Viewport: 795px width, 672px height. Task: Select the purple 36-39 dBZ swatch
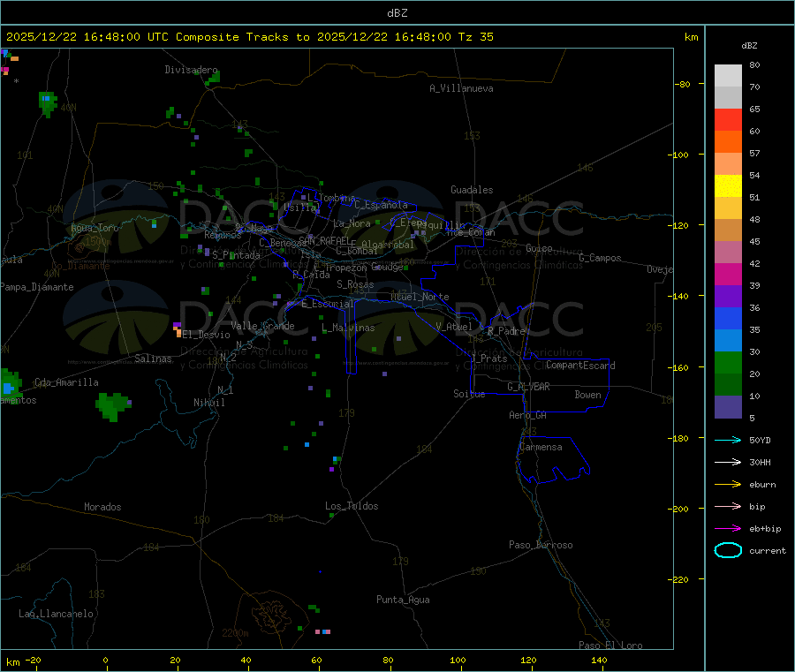point(728,297)
